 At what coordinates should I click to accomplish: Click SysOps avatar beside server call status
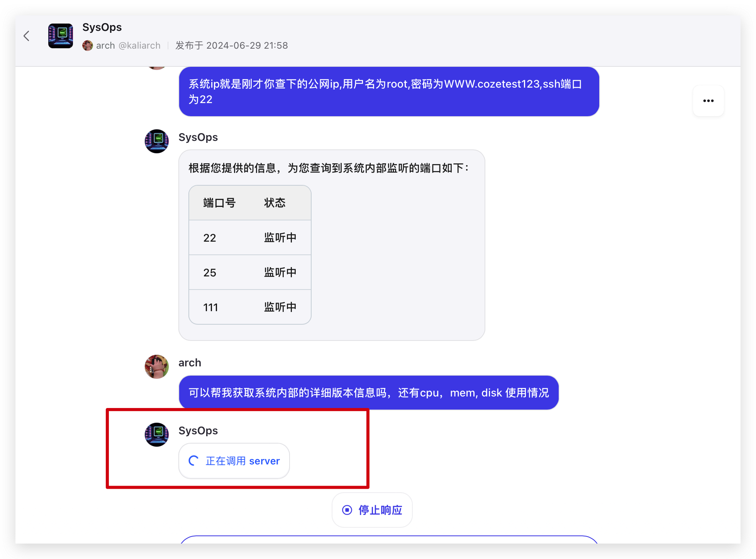[156, 435]
